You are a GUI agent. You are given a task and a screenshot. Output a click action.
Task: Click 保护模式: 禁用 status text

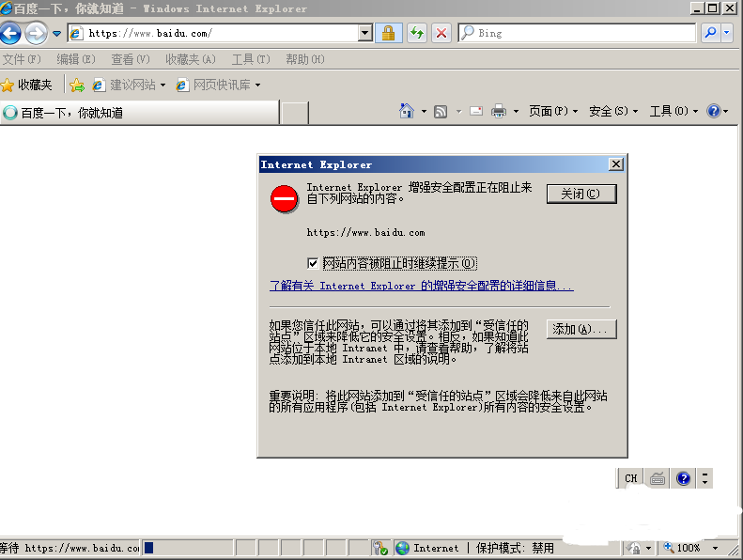click(515, 548)
